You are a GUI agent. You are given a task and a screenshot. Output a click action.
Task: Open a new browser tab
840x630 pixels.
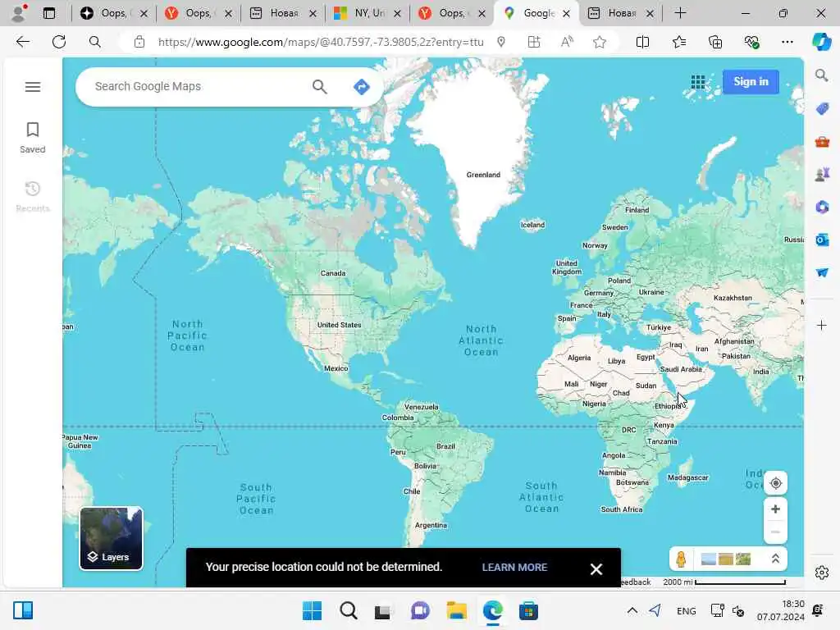(680, 13)
